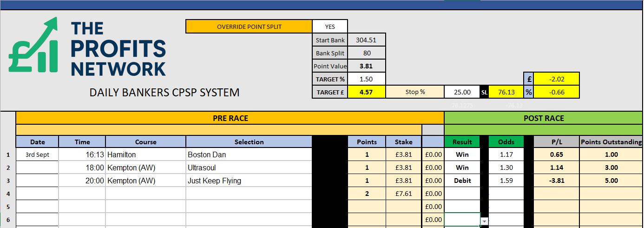Click the Debit result for row 3

[462, 181]
